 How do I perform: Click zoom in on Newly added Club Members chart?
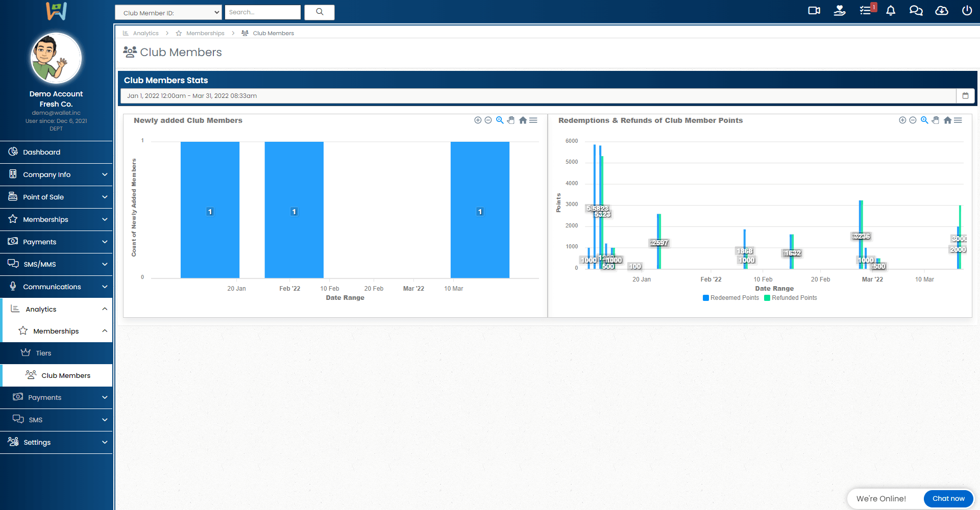click(x=478, y=120)
